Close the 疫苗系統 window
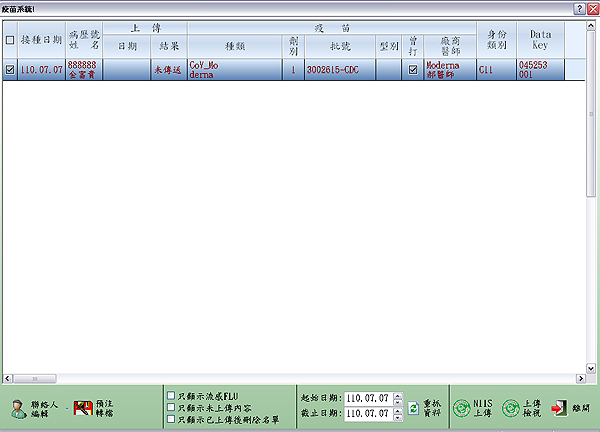 pyautogui.click(x=592, y=7)
